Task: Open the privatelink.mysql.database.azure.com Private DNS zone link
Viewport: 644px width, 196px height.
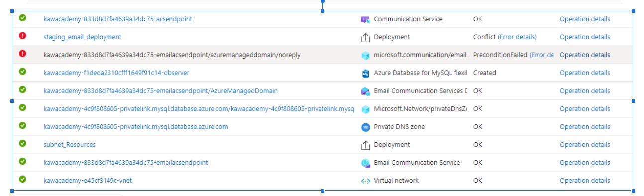Action: pyautogui.click(x=135, y=127)
